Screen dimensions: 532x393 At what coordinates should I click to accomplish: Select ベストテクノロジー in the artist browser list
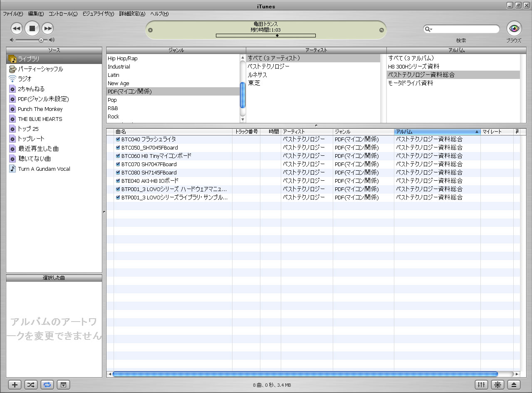pyautogui.click(x=313, y=66)
